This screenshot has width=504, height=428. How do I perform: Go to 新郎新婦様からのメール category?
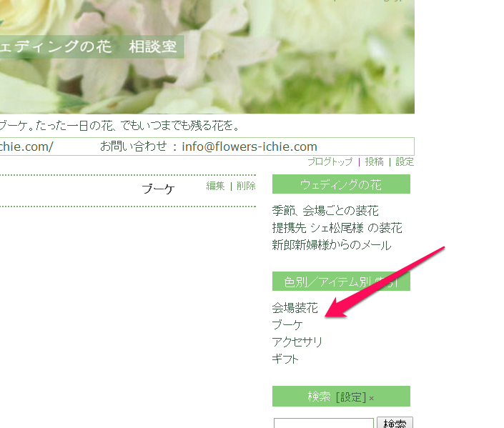click(331, 245)
